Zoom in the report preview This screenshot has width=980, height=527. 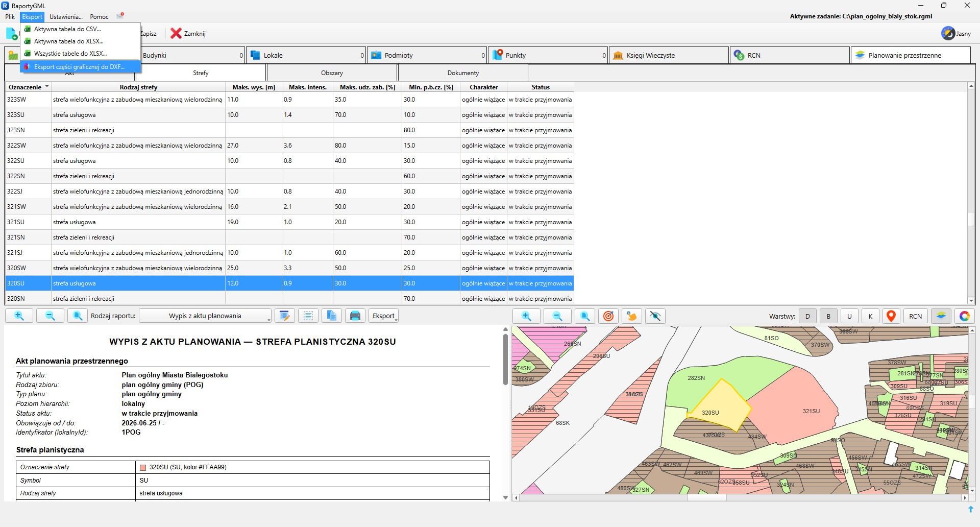19,316
